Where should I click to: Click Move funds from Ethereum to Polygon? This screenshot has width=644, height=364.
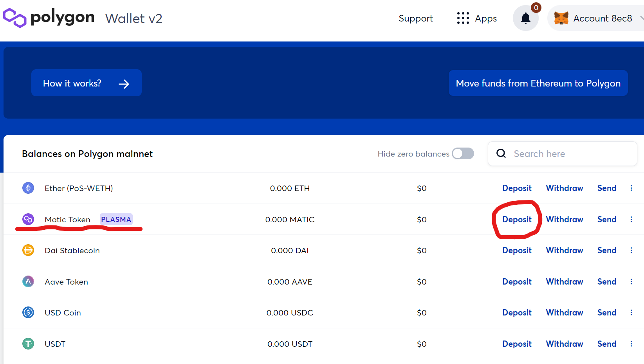538,83
